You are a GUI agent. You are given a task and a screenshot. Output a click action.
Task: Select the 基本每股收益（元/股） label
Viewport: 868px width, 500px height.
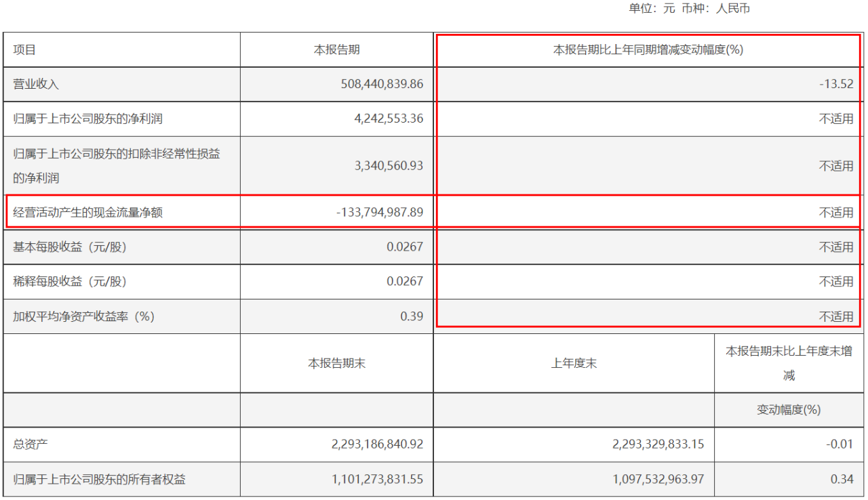point(70,247)
